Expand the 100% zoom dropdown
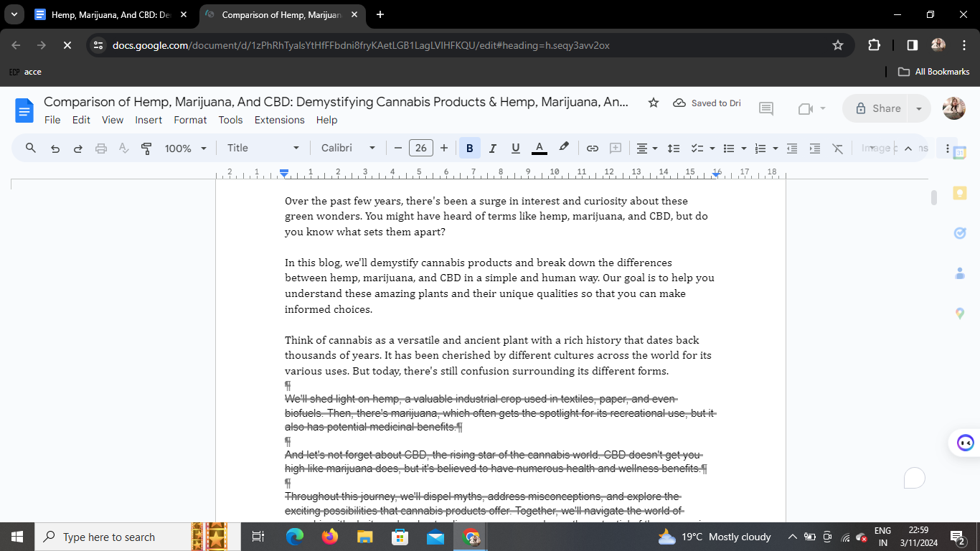 click(x=186, y=149)
